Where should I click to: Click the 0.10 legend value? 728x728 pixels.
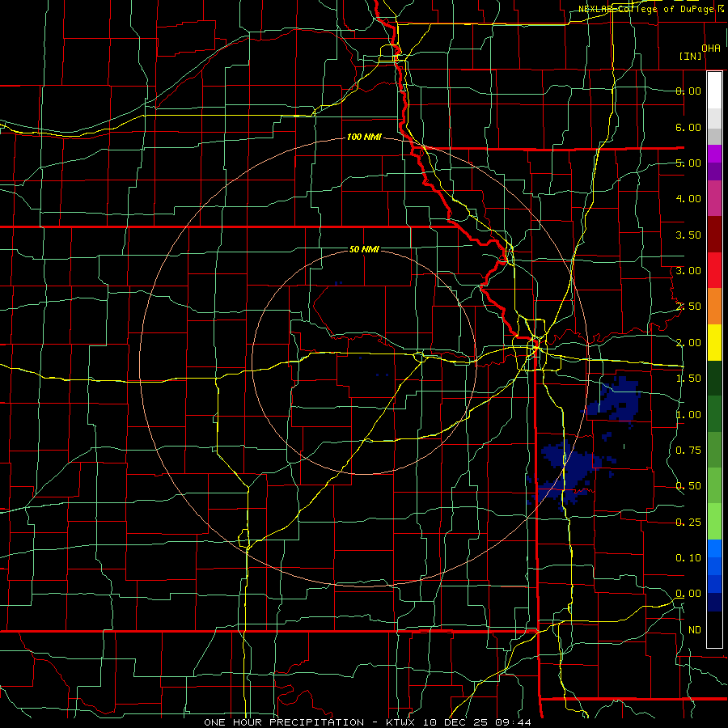point(688,558)
